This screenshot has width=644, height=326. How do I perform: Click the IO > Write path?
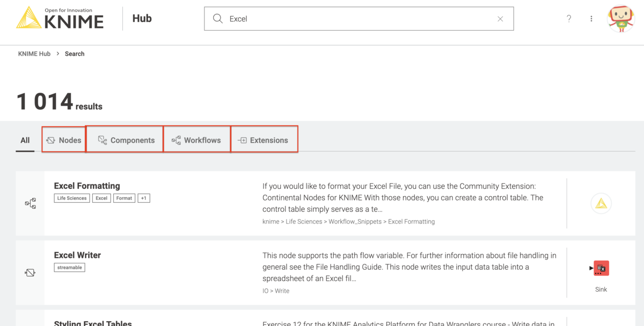point(276,291)
